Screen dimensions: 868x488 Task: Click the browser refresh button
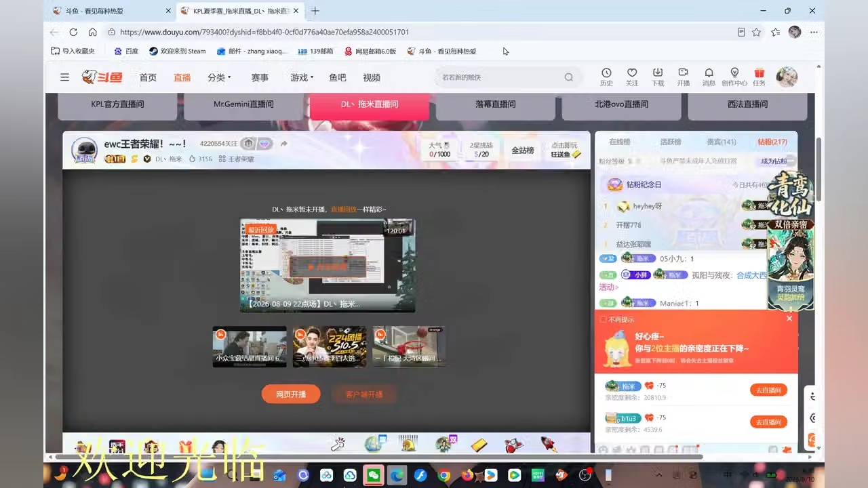pyautogui.click(x=73, y=32)
